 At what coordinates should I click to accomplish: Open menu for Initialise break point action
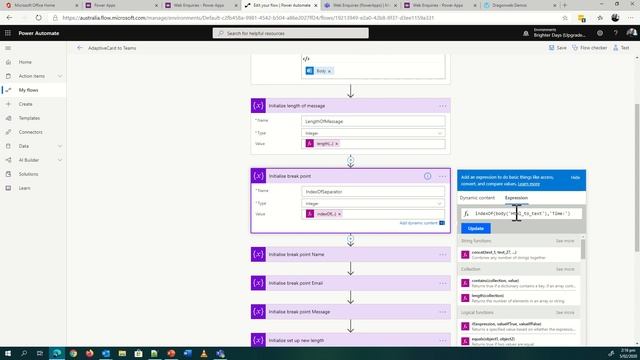[x=442, y=176]
